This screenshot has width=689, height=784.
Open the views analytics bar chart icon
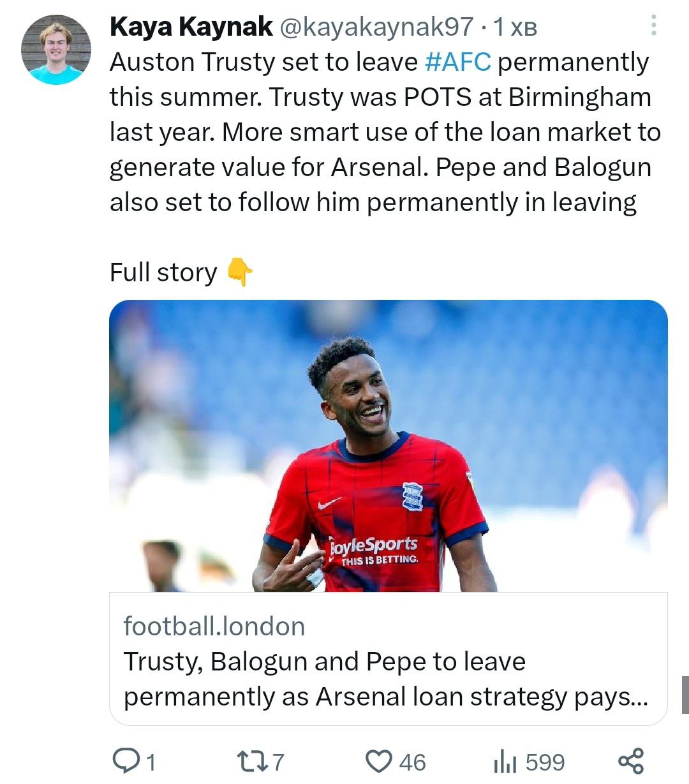[x=505, y=762]
